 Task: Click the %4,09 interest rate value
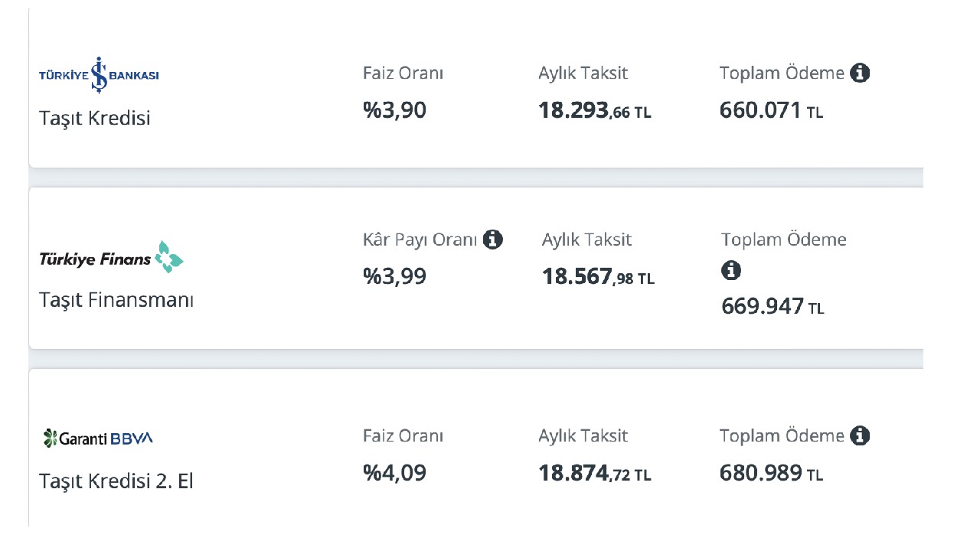click(x=394, y=474)
